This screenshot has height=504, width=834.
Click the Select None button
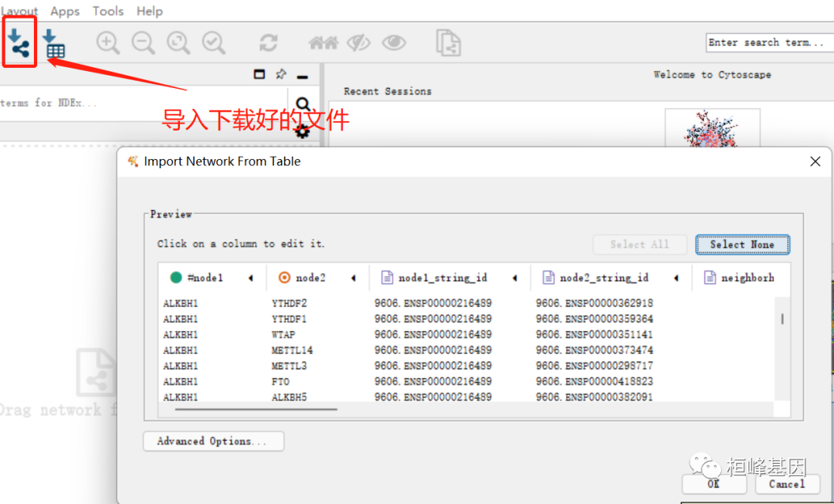[743, 245]
